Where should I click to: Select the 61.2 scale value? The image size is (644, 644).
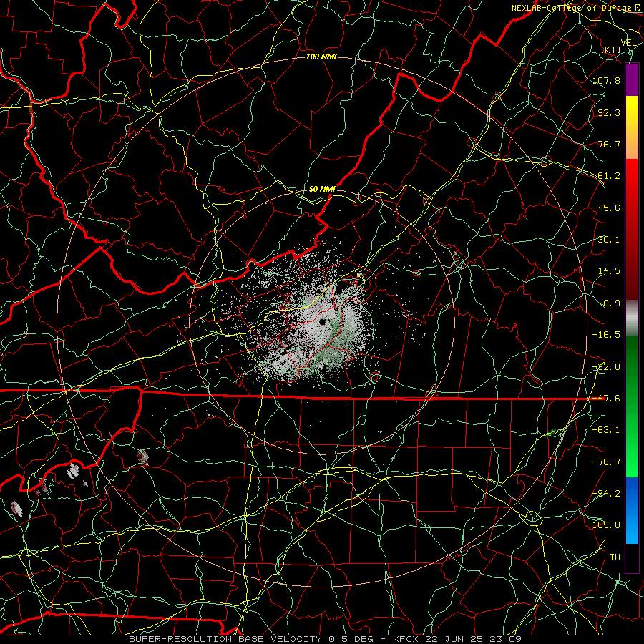click(609, 176)
